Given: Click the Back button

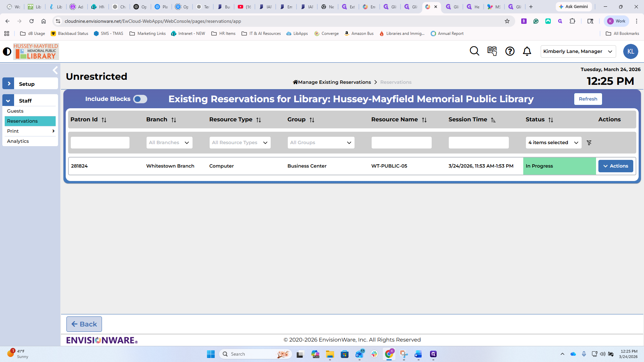Looking at the screenshot, I should tap(84, 324).
